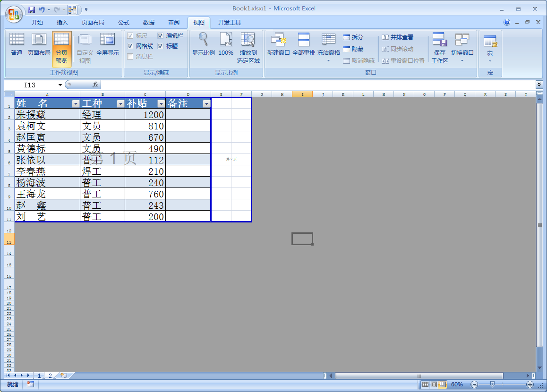This screenshot has height=392, width=547.
Task: Toggle the 网格线 gridlines checkbox
Action: point(130,46)
